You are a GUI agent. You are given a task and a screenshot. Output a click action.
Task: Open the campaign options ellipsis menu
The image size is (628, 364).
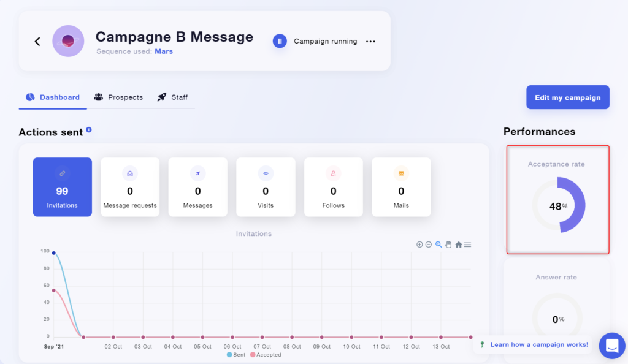pos(370,41)
